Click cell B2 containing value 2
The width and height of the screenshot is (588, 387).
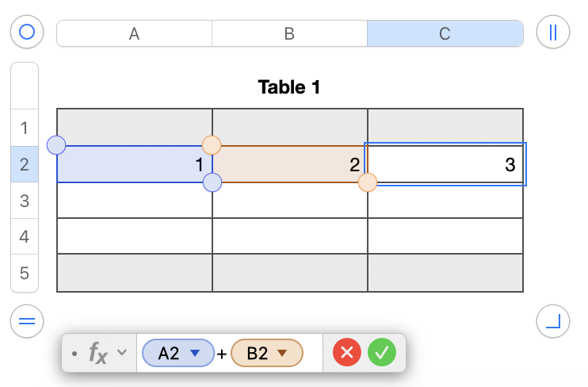point(289,165)
